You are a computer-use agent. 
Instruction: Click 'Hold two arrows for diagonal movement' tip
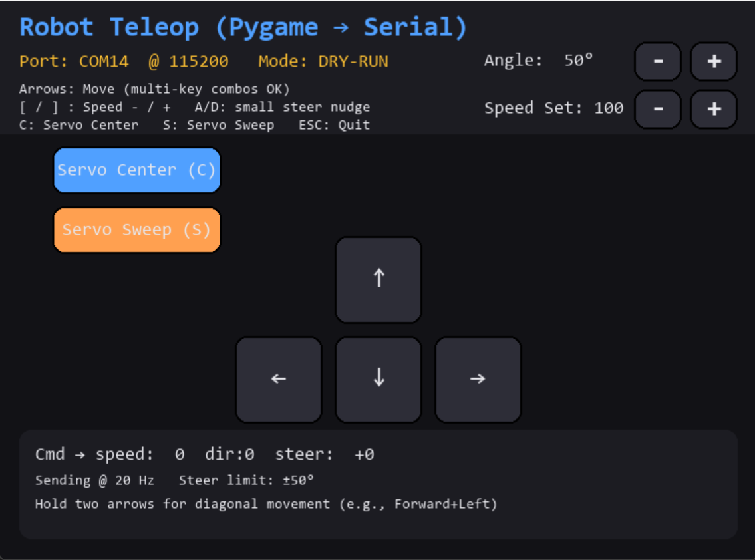click(182, 504)
